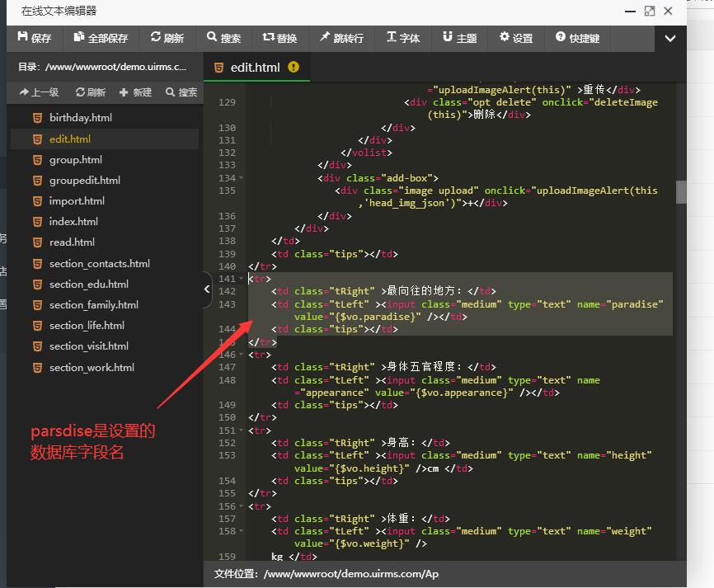Open the 设置 settings panel

pyautogui.click(x=516, y=38)
